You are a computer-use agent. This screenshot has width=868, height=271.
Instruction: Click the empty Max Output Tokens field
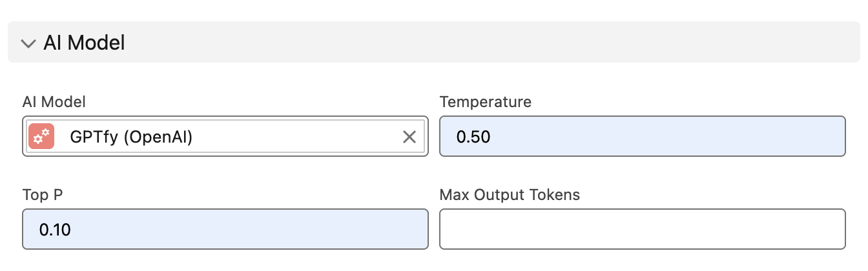(642, 229)
